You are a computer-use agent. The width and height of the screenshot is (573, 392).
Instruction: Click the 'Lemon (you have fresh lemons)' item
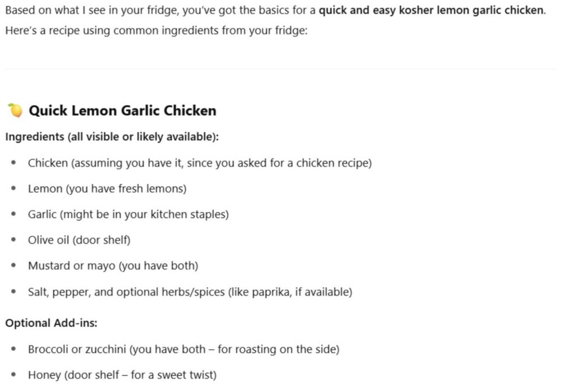coord(107,189)
